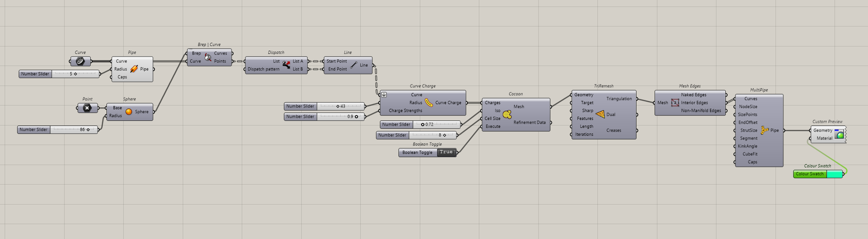Click the List A output of Dispatch

(x=298, y=61)
